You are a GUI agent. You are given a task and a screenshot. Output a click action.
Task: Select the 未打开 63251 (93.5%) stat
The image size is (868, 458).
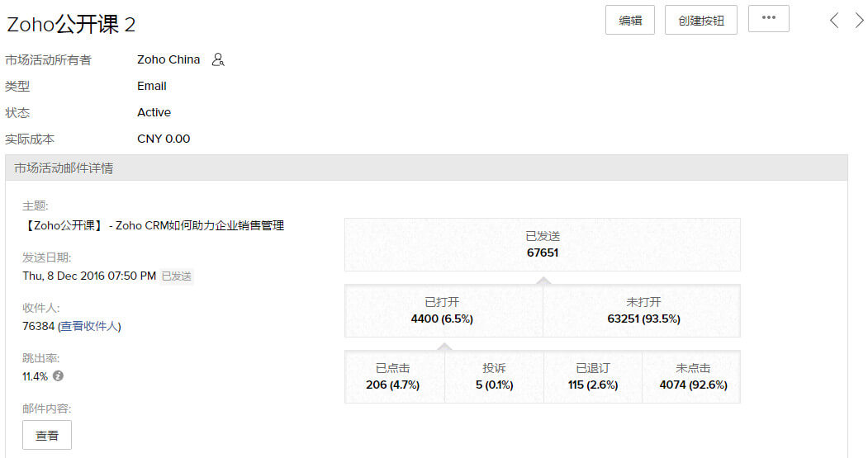642,310
